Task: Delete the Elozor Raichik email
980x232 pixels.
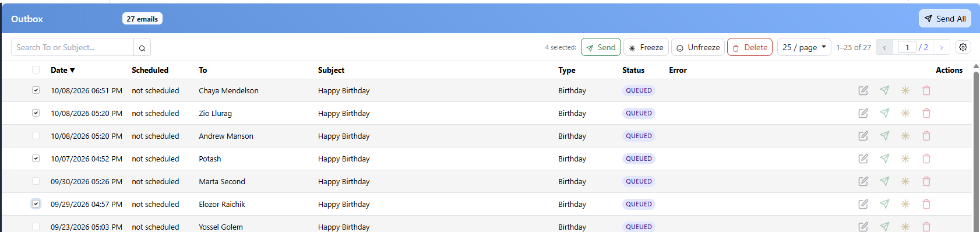Action: [x=926, y=204]
